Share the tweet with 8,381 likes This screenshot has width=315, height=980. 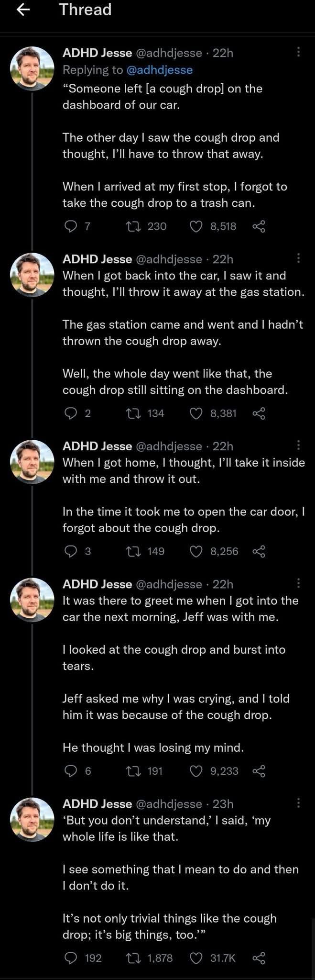tap(259, 413)
